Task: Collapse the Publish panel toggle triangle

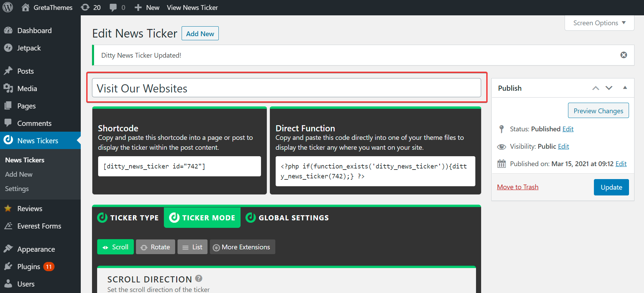Action: click(625, 88)
